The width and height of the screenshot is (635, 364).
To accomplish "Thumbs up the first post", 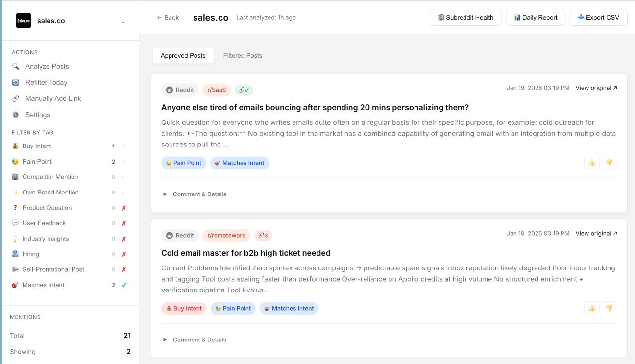I will (x=591, y=162).
